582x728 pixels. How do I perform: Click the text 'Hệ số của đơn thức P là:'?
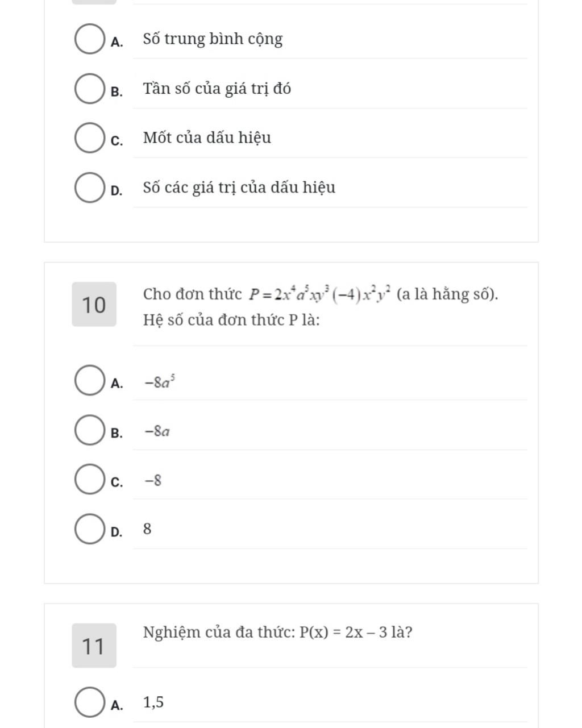(x=231, y=320)
